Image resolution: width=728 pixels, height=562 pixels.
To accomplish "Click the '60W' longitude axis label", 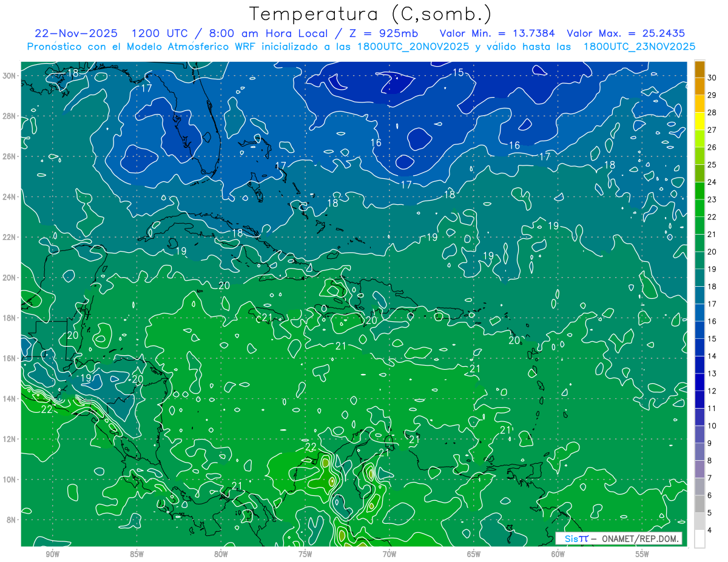I will point(558,554).
